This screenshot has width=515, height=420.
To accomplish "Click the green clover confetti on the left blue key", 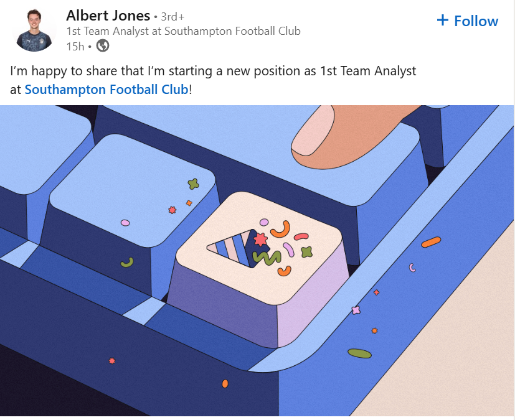I will (x=194, y=184).
